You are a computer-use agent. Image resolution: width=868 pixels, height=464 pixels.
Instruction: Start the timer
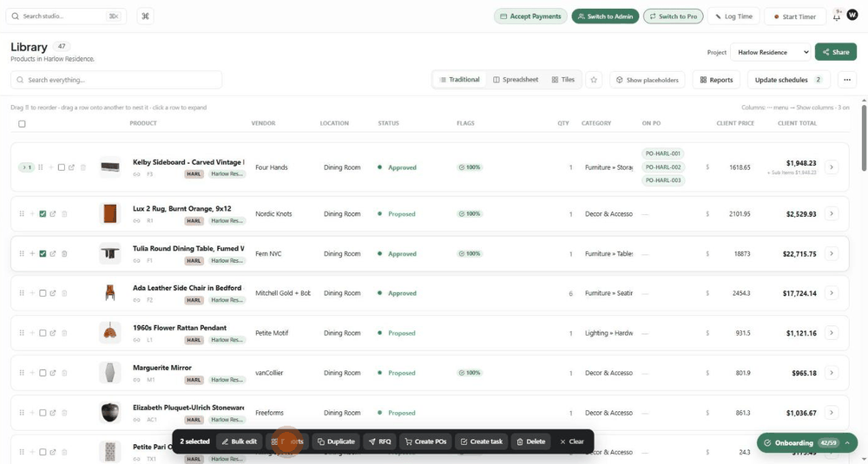tap(795, 16)
